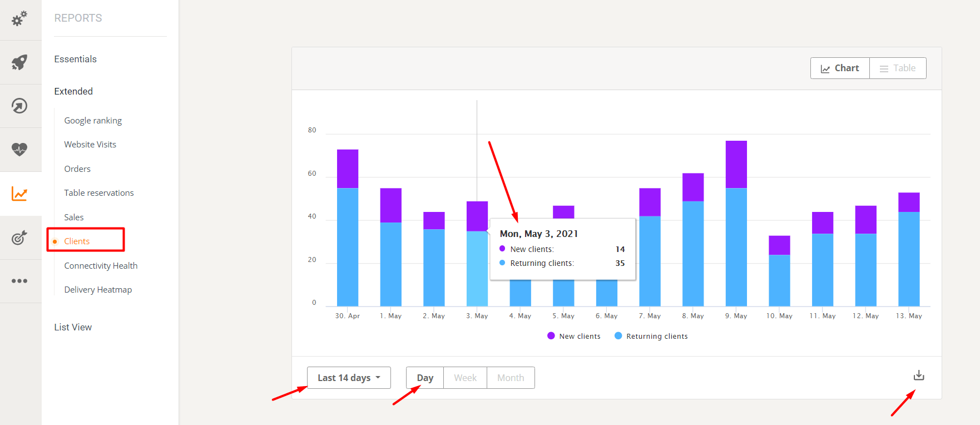980x425 pixels.
Task: Click the purple New clients bar for 11. May
Action: (823, 223)
